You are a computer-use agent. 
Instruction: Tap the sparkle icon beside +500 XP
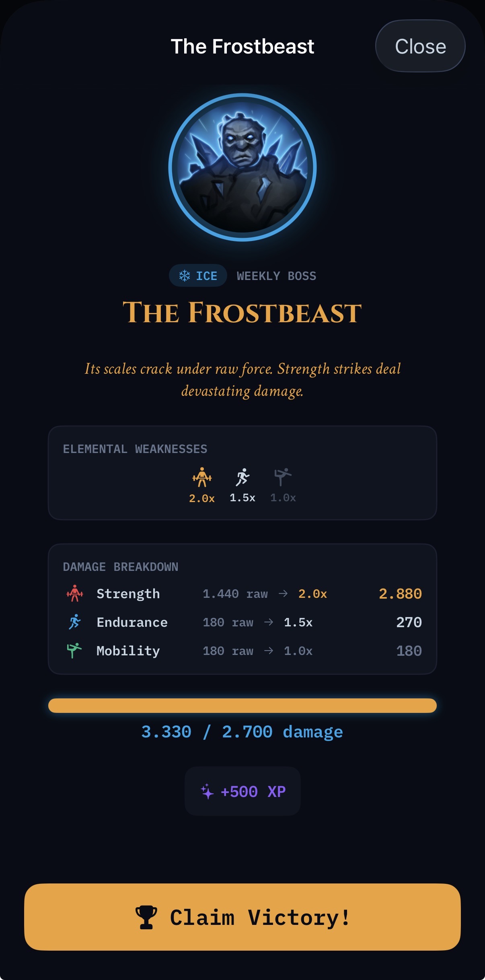coord(207,791)
